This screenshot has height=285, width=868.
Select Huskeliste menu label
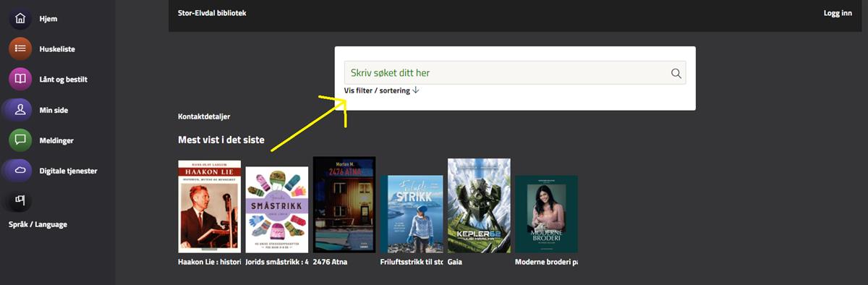[57, 49]
